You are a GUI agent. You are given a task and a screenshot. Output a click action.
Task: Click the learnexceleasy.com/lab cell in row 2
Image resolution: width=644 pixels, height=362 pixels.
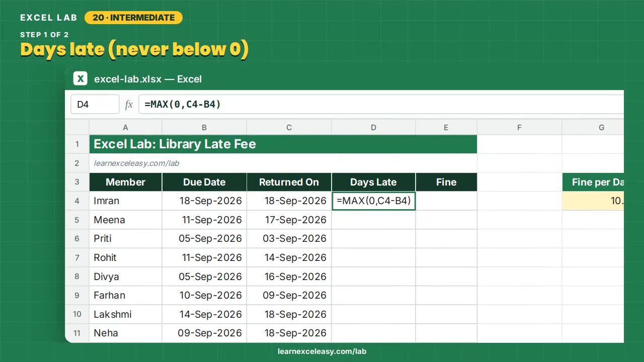point(283,163)
